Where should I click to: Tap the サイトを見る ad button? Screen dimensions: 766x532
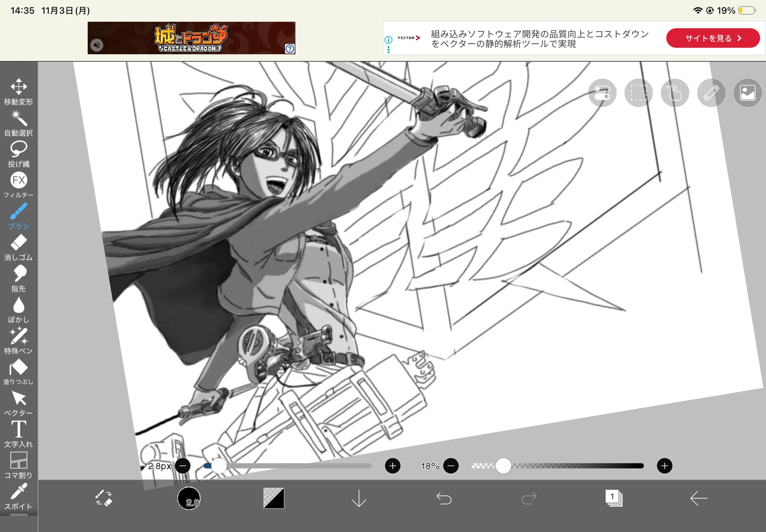713,38
